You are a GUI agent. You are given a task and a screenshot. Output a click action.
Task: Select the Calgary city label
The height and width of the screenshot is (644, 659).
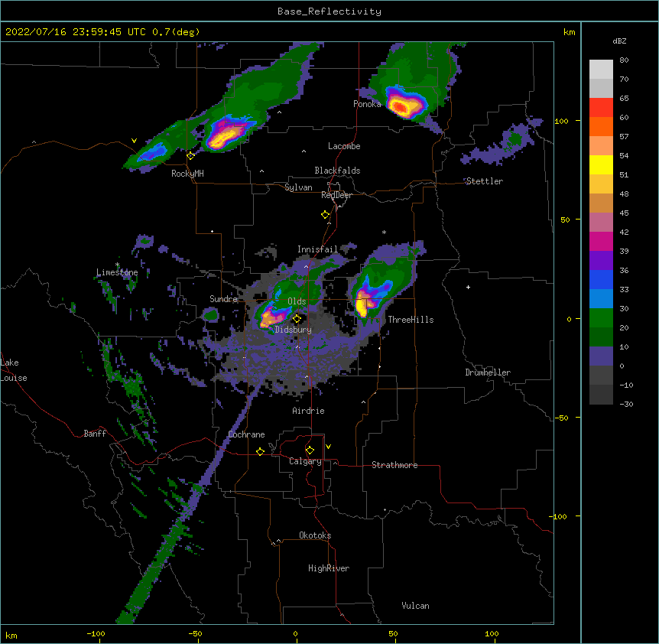coord(305,461)
